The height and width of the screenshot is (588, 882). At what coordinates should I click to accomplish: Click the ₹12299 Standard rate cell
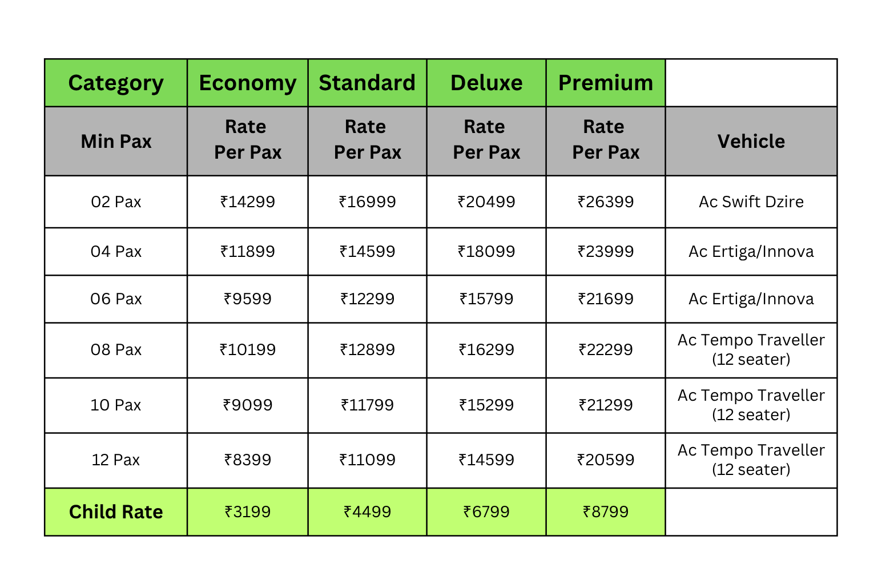367,299
